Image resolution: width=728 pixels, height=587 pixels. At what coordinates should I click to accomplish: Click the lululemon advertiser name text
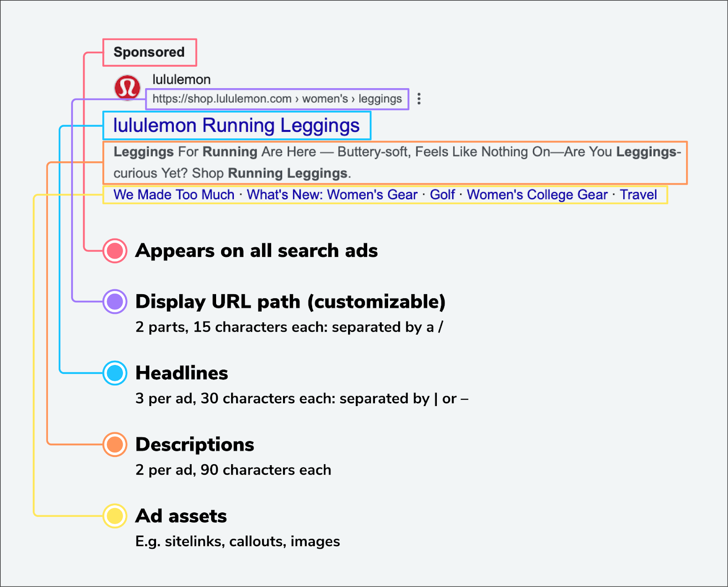(181, 80)
